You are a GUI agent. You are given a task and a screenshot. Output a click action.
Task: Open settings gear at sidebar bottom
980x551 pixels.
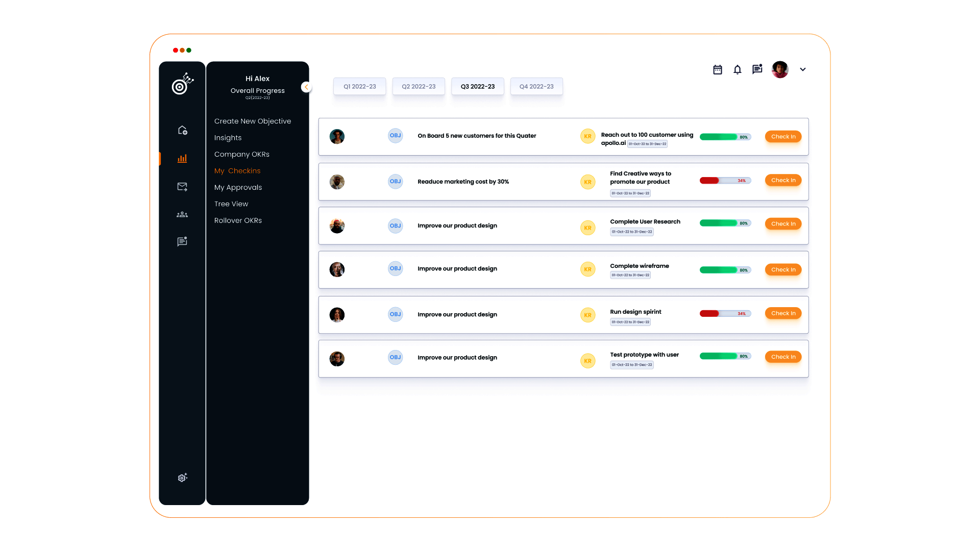pos(182,478)
